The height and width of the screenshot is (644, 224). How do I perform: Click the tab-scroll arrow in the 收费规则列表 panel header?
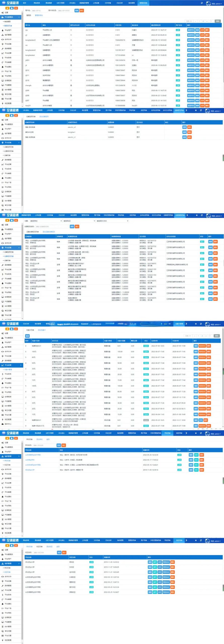pos(187,215)
